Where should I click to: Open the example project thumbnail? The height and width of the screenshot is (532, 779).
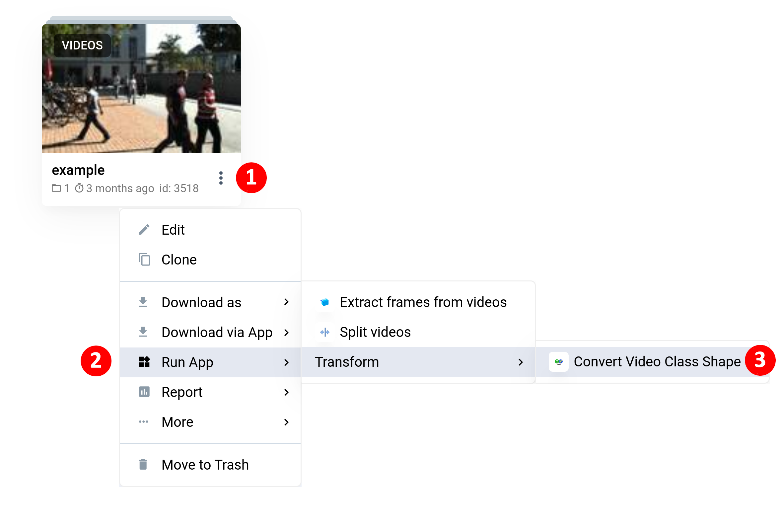click(x=141, y=89)
